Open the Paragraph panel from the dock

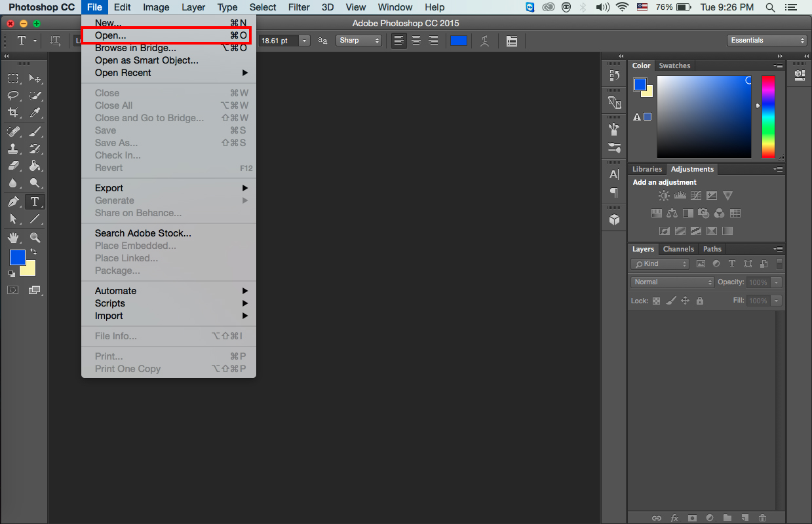click(614, 193)
